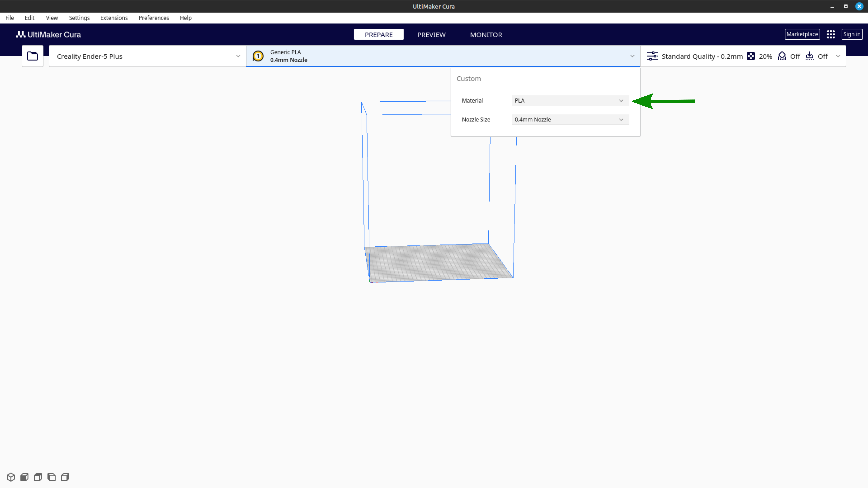Click the Sign in button
868x488 pixels.
tap(852, 34)
